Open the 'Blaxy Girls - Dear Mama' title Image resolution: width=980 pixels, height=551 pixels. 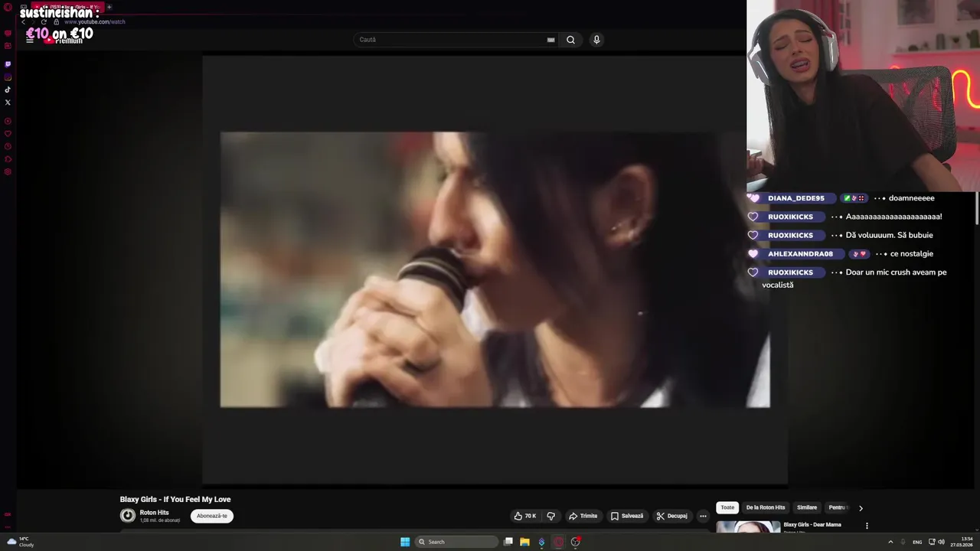point(812,525)
